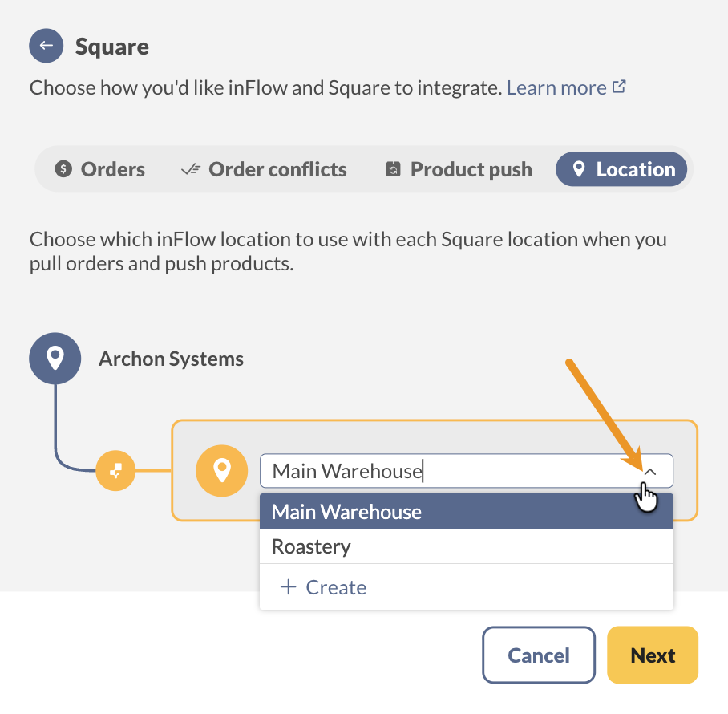Click the external link icon after Learn more
The image size is (728, 714).
[619, 86]
